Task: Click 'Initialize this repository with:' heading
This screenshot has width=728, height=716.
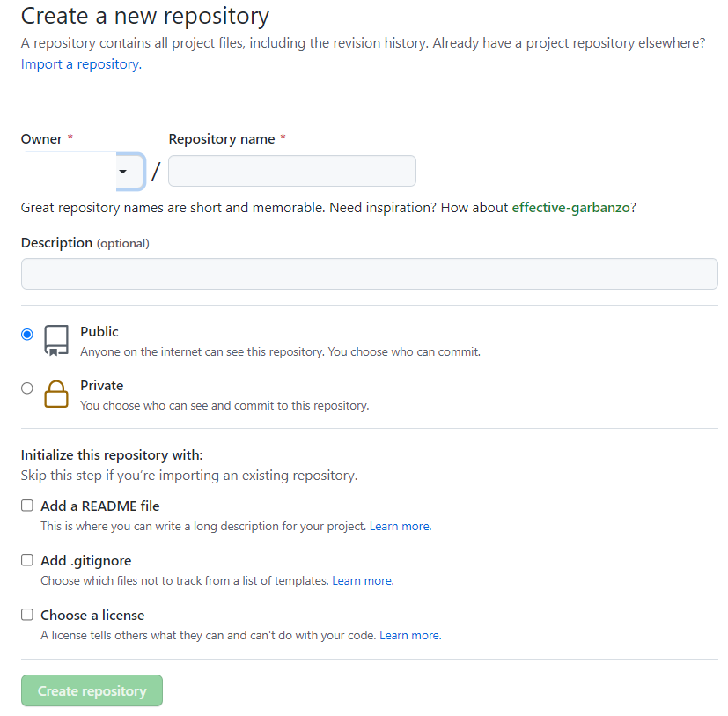Action: pyautogui.click(x=112, y=455)
